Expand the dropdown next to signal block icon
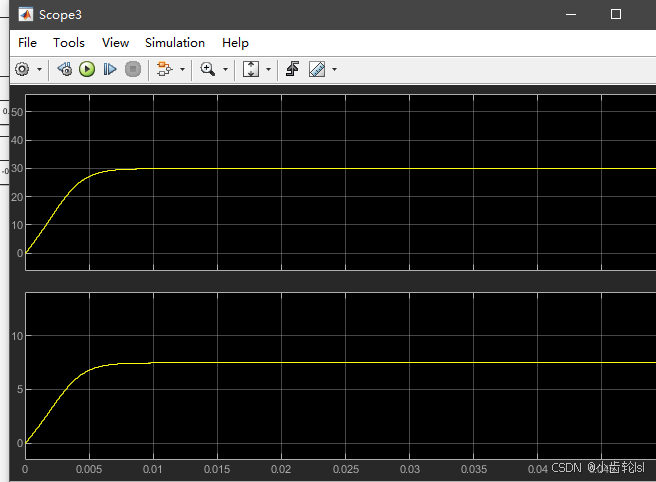This screenshot has height=482, width=656. click(x=182, y=69)
